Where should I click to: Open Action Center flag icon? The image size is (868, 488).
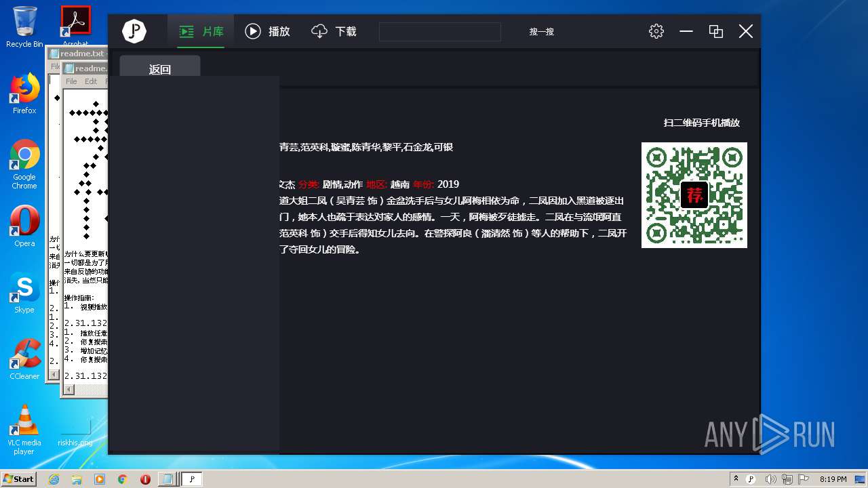pos(804,479)
